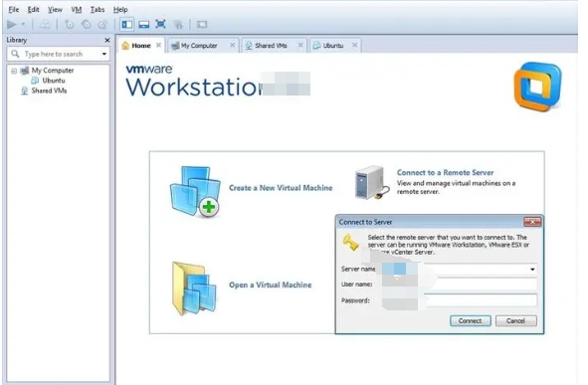This screenshot has width=588, height=385.
Task: Click the Library search field
Action: pyautogui.click(x=58, y=54)
